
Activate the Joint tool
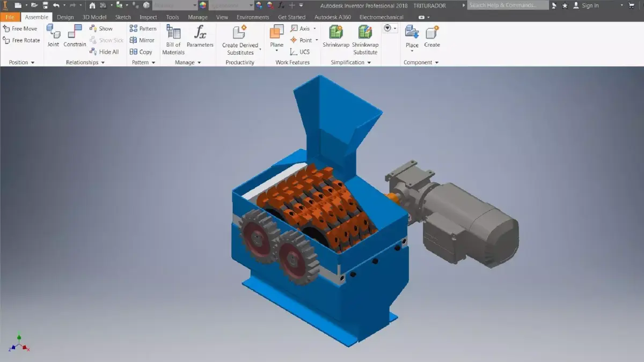(x=53, y=36)
